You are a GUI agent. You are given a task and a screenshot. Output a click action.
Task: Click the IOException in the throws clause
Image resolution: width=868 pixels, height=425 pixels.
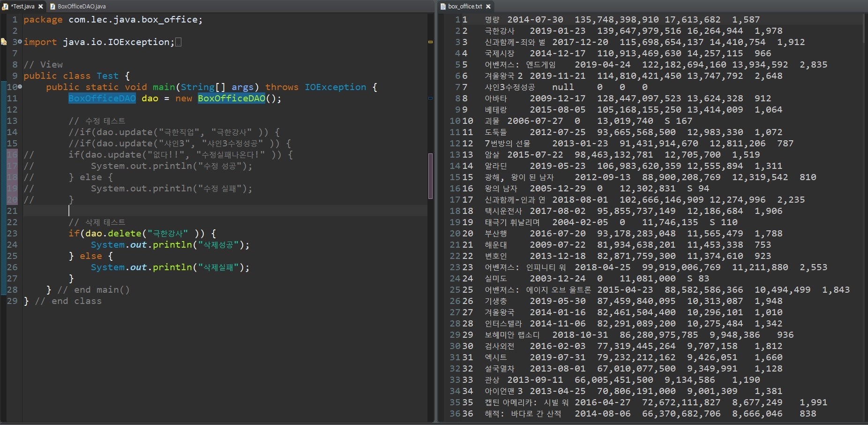pyautogui.click(x=335, y=87)
